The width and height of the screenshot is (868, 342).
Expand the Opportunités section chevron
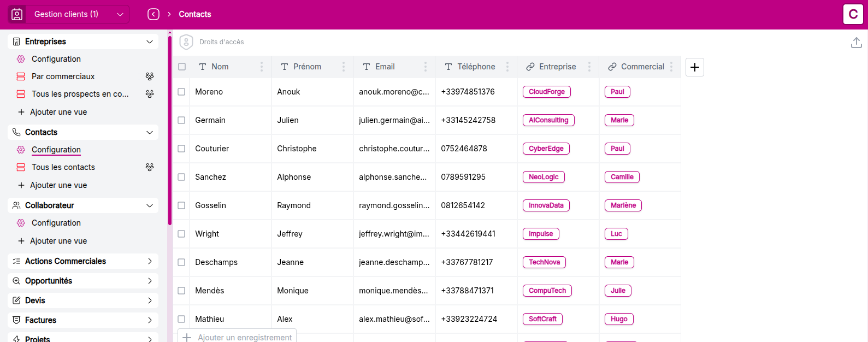coord(150,281)
